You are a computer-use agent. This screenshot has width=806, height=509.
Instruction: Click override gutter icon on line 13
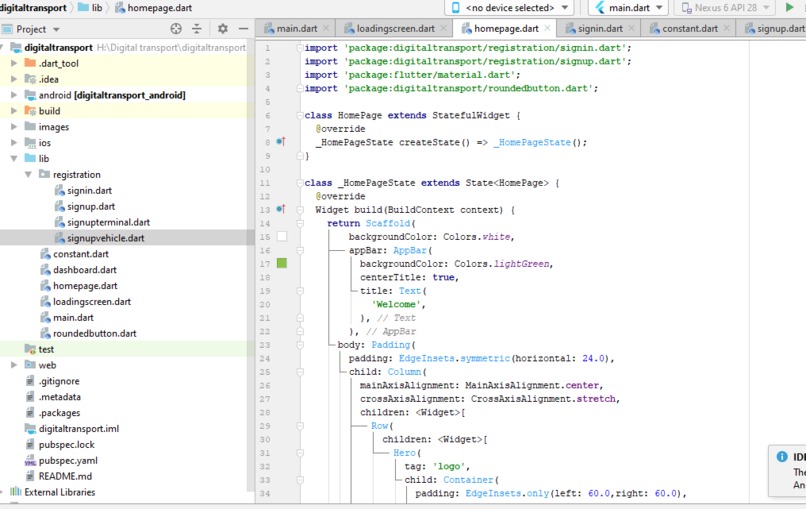[x=281, y=209]
